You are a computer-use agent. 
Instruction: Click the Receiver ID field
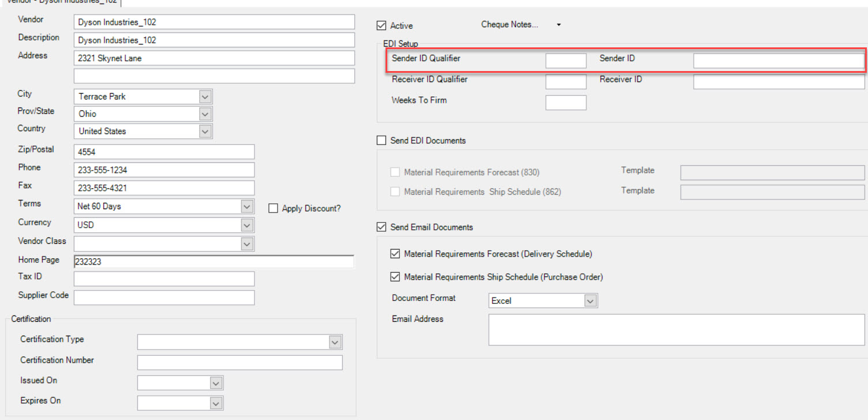779,81
